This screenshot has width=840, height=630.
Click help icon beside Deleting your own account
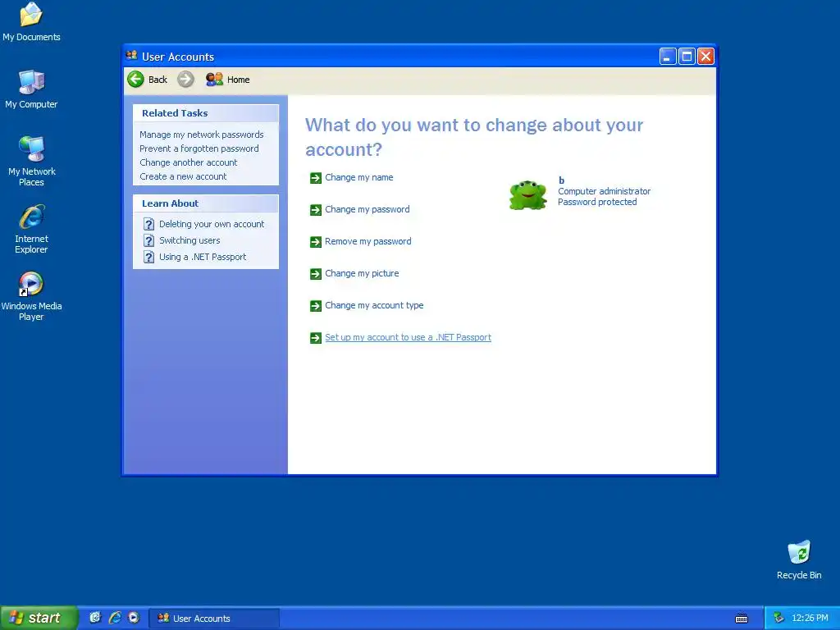pyautogui.click(x=149, y=225)
